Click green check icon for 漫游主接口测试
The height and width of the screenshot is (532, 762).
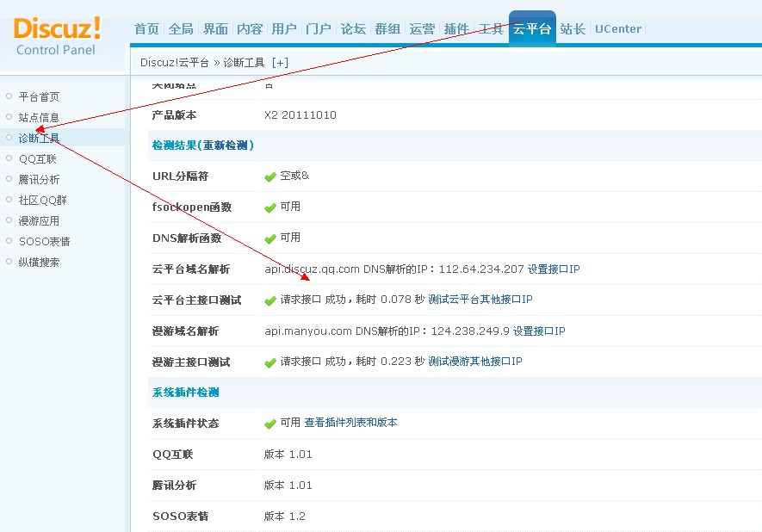tap(270, 363)
